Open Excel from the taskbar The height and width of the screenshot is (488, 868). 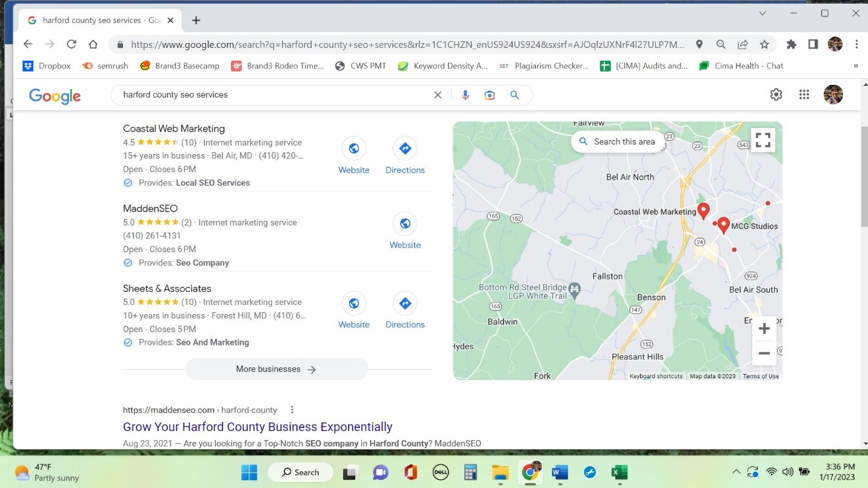(619, 472)
